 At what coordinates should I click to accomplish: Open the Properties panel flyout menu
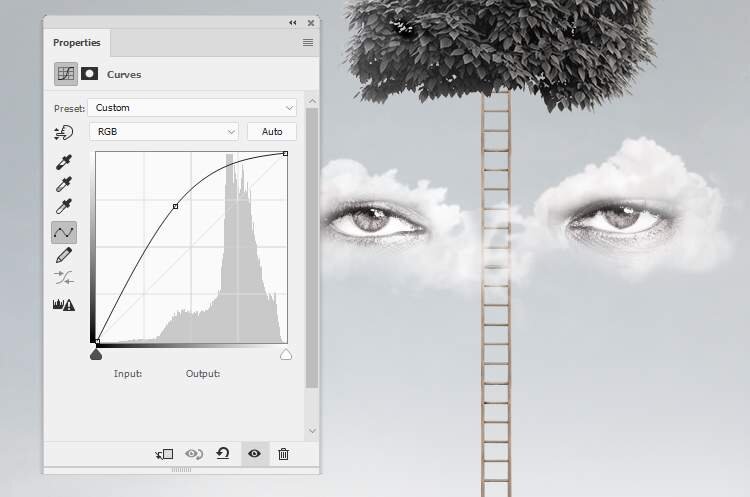click(308, 43)
